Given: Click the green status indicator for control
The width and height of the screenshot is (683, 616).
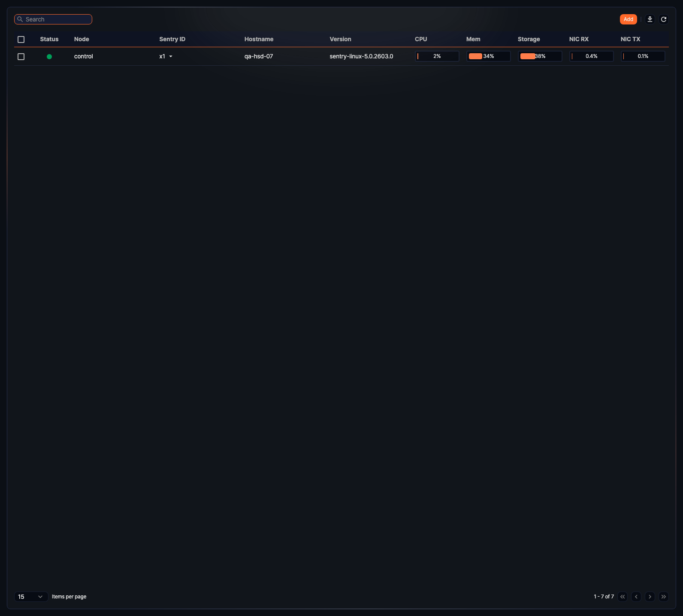Looking at the screenshot, I should coord(49,57).
